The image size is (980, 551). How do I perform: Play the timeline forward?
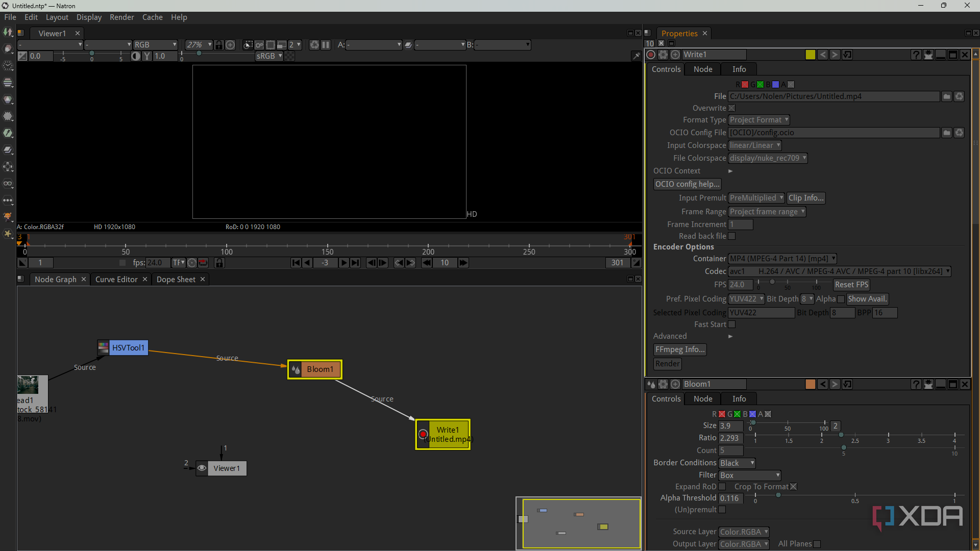tap(344, 263)
